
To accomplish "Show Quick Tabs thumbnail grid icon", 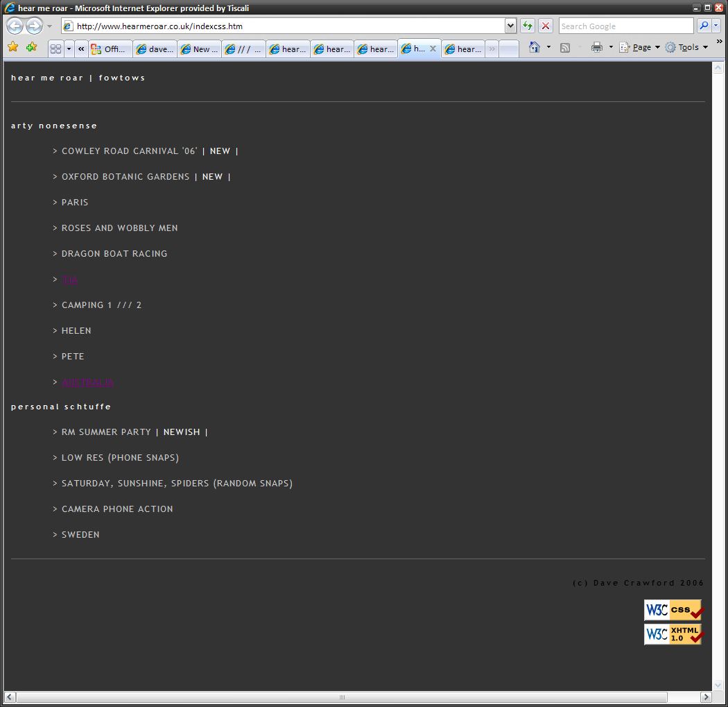I will coord(55,49).
